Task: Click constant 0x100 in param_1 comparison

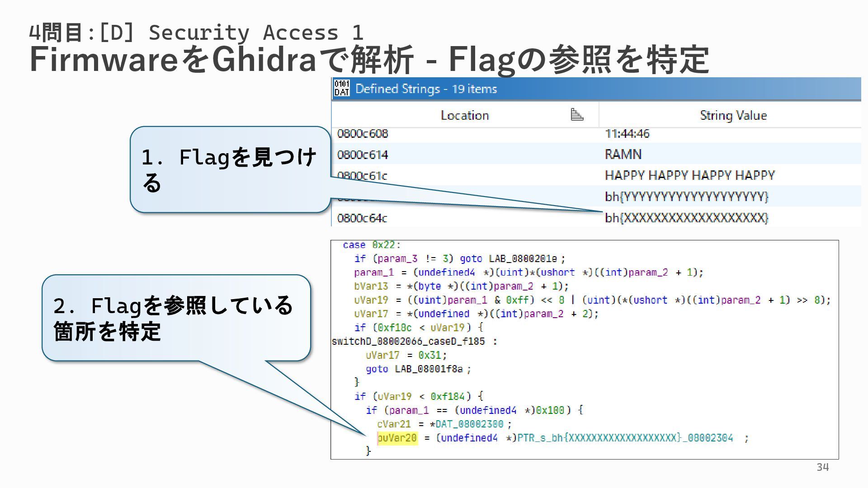Action: coord(550,410)
